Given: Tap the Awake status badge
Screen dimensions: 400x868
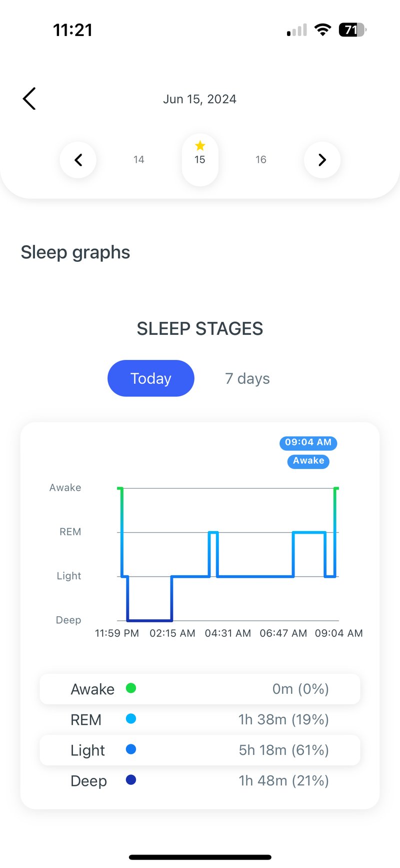Looking at the screenshot, I should 308,461.
